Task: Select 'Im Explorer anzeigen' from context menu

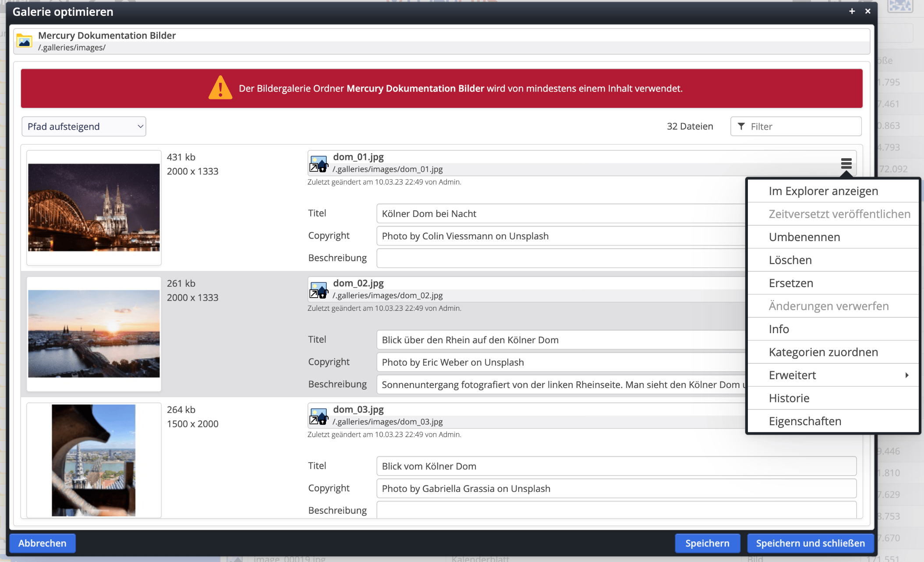Action: (823, 191)
